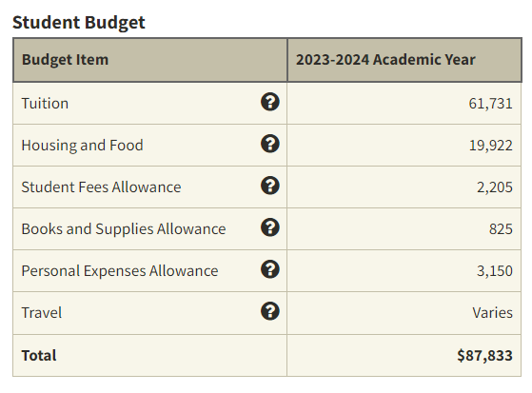
Task: Click the help icon next to Tuition
Action: point(270,102)
